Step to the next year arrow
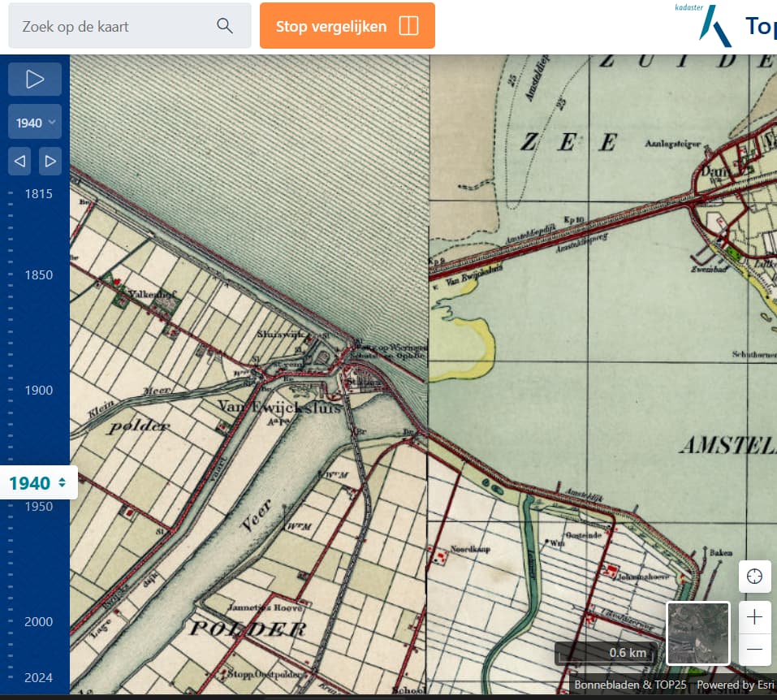The height and width of the screenshot is (700, 777). pyautogui.click(x=50, y=161)
